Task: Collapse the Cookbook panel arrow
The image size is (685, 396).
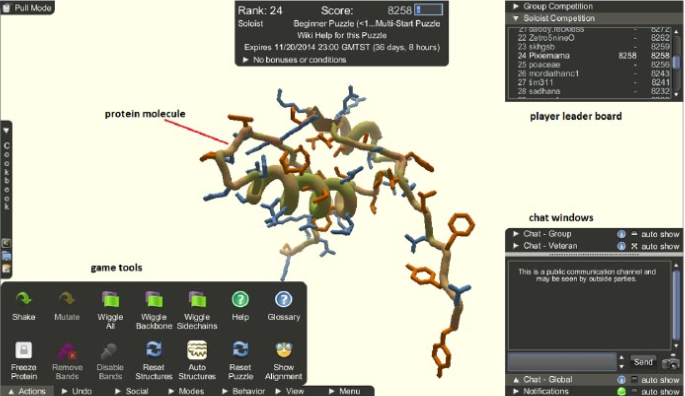Action: (x=6, y=130)
